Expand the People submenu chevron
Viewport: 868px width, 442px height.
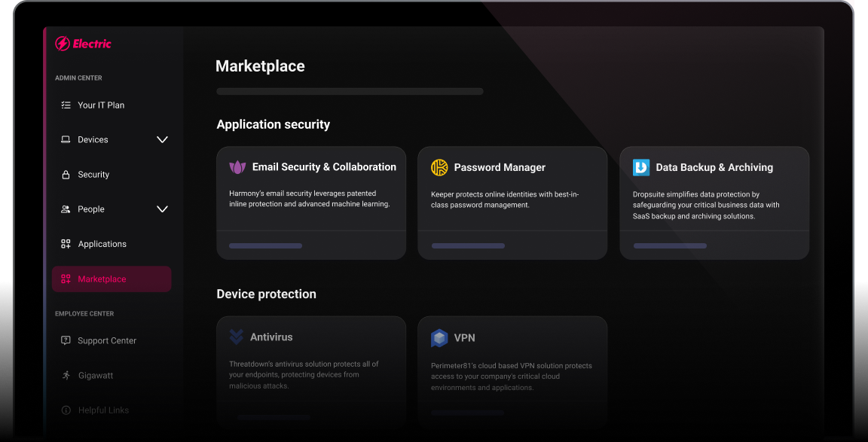pos(162,209)
